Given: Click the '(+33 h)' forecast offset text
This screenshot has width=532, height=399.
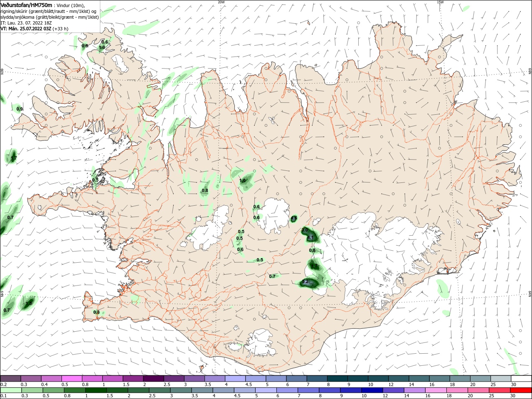Looking at the screenshot, I should pyautogui.click(x=61, y=29).
